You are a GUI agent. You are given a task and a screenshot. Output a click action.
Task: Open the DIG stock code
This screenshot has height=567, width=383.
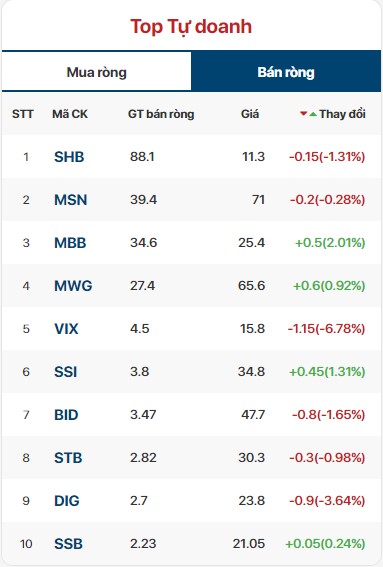click(x=67, y=501)
